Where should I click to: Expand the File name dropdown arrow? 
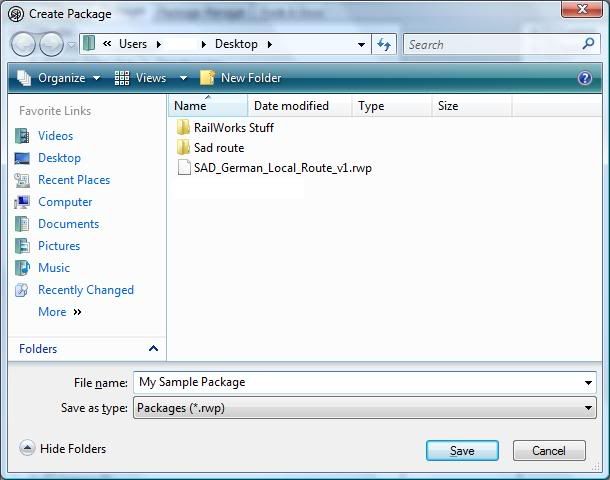588,382
